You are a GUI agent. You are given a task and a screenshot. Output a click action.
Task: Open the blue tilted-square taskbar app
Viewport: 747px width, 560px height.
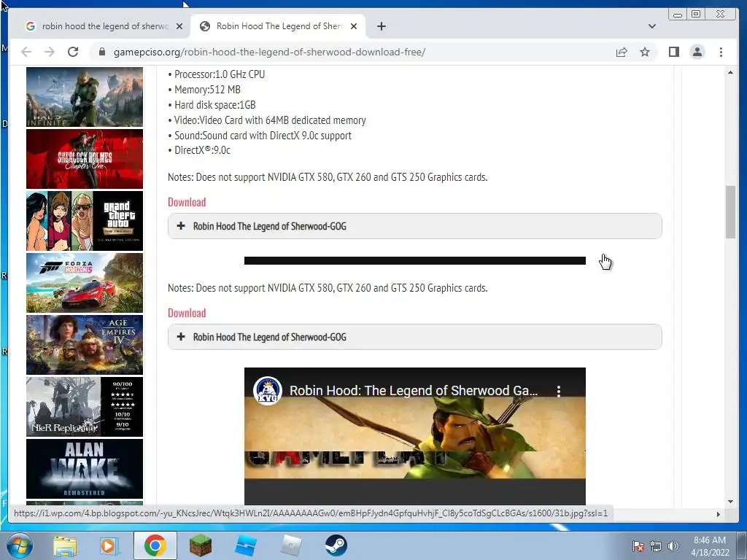point(246,545)
